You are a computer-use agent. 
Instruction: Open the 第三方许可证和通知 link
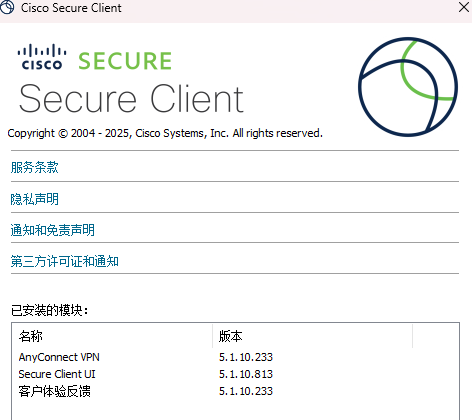(65, 261)
